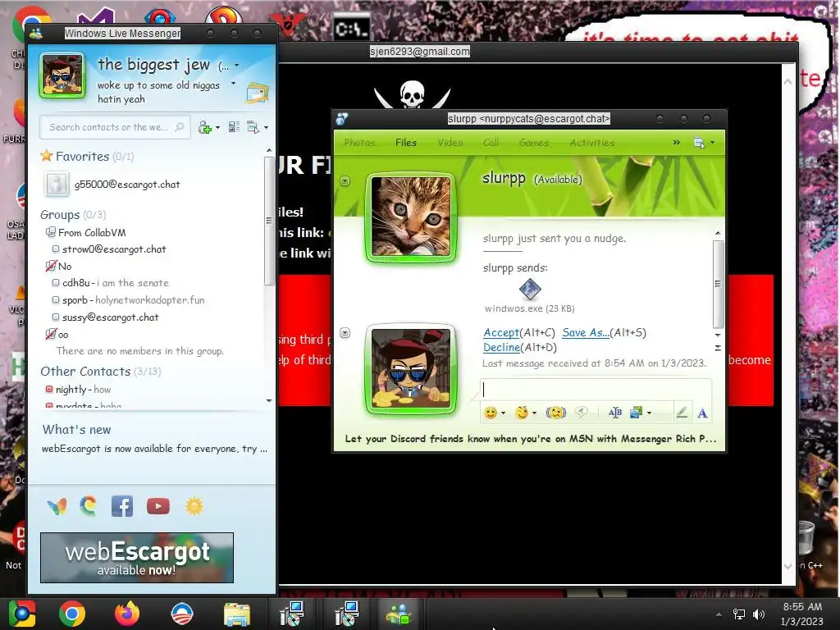Send a nudge with the nudge icon
This screenshot has width=840, height=630.
tap(556, 413)
